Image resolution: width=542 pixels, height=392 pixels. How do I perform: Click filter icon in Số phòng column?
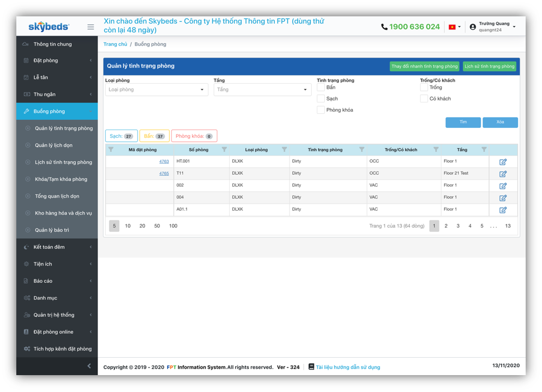tap(224, 150)
